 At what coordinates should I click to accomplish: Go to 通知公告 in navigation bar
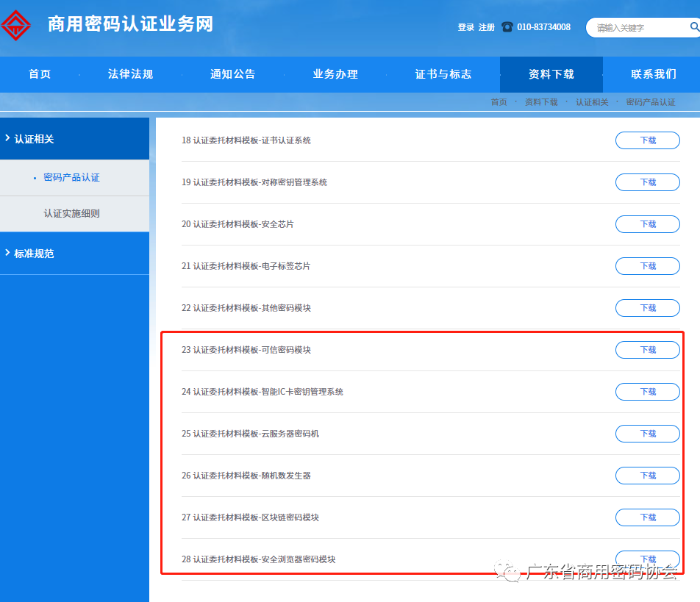coord(232,74)
